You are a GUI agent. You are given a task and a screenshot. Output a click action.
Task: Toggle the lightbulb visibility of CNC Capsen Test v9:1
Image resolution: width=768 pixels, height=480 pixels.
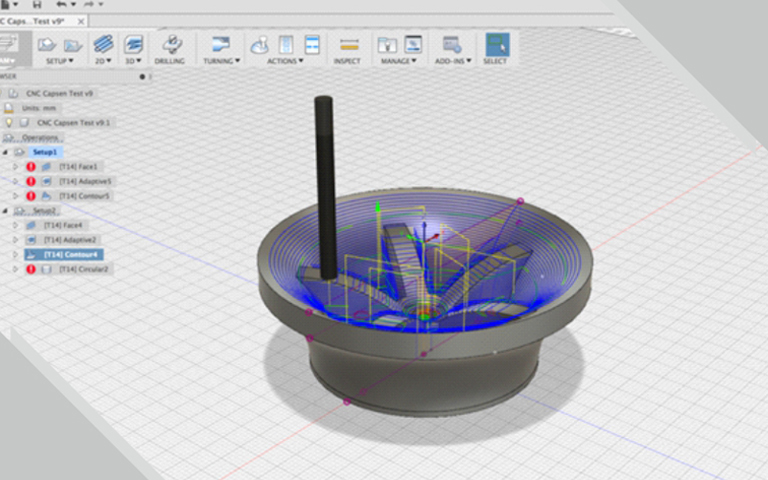(9, 122)
